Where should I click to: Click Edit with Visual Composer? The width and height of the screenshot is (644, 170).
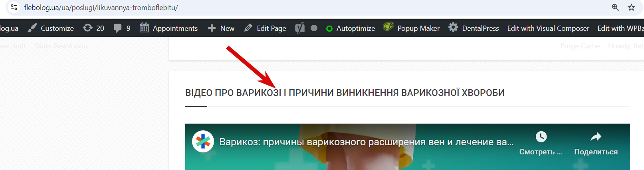click(x=548, y=28)
